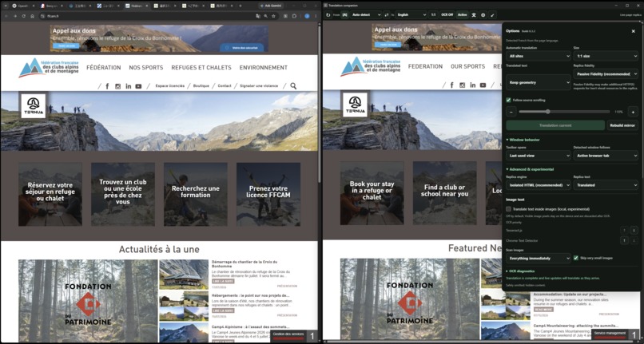The width and height of the screenshot is (644, 344).
Task: Open the English target language dropdown
Action: point(411,15)
